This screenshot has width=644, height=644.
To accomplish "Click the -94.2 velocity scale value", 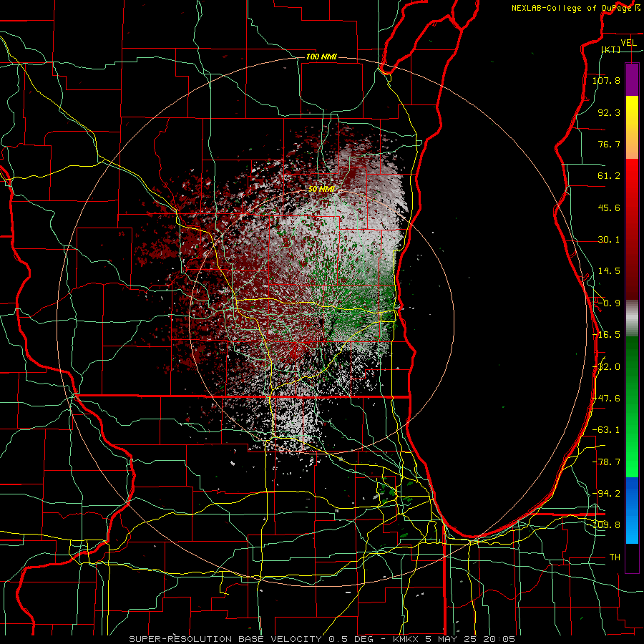I will [606, 493].
